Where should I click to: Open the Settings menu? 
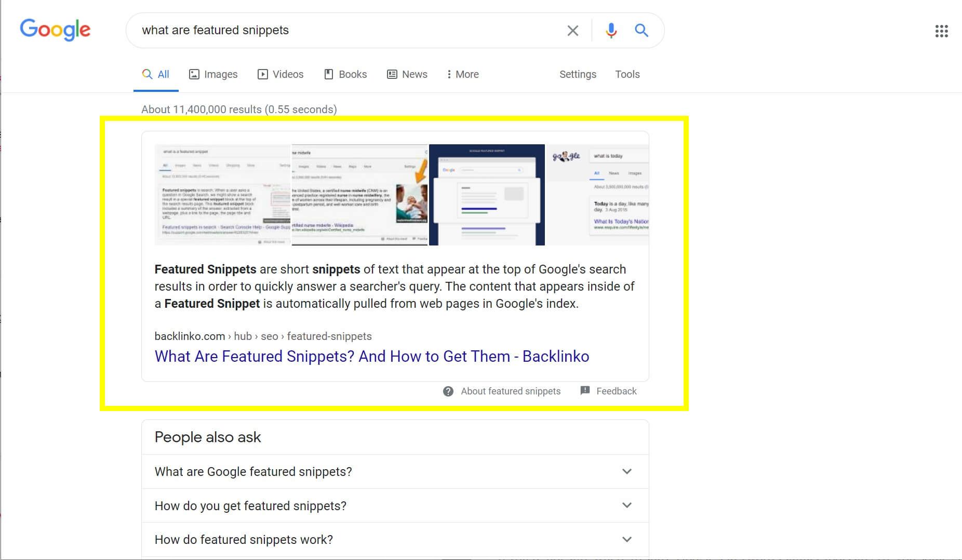coord(578,74)
